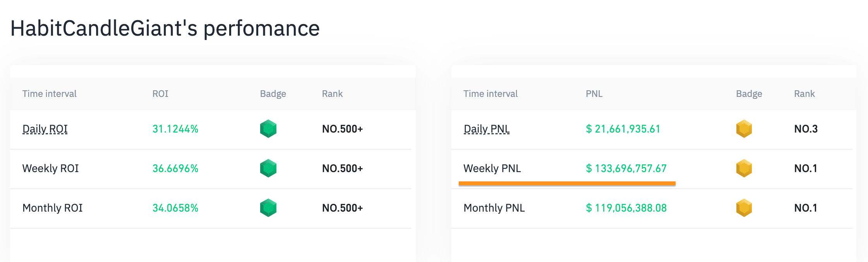
Task: Click the $ 21,661,935.61 daily PNL value
Action: pos(623,129)
